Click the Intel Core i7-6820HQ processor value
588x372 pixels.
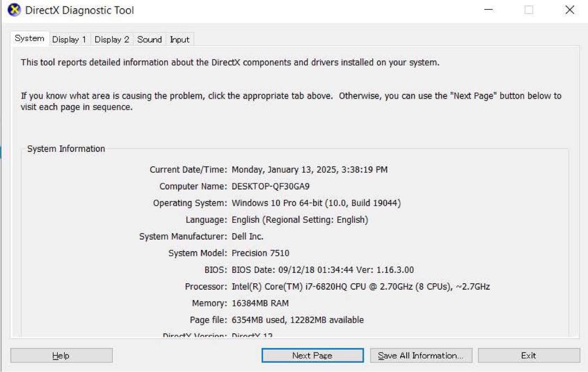click(x=361, y=287)
